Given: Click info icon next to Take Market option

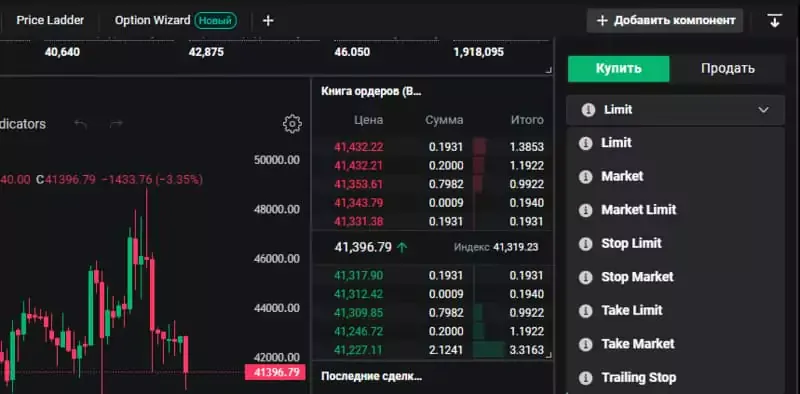Looking at the screenshot, I should coord(586,344).
